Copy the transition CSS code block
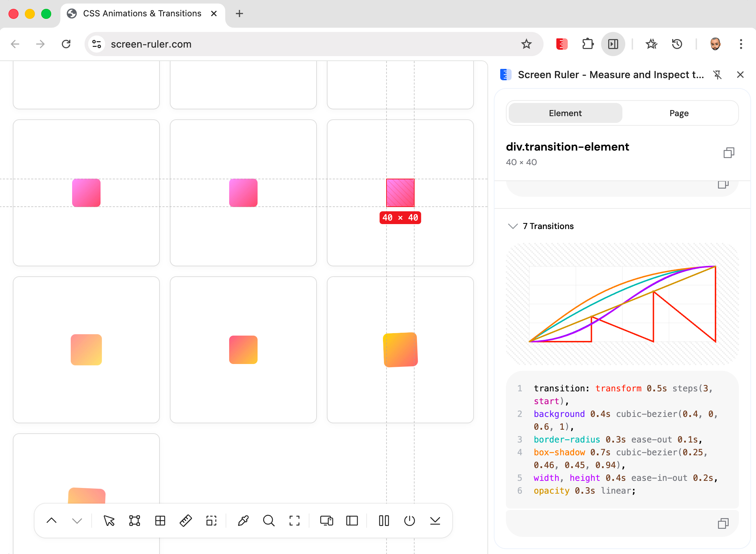 (x=723, y=523)
